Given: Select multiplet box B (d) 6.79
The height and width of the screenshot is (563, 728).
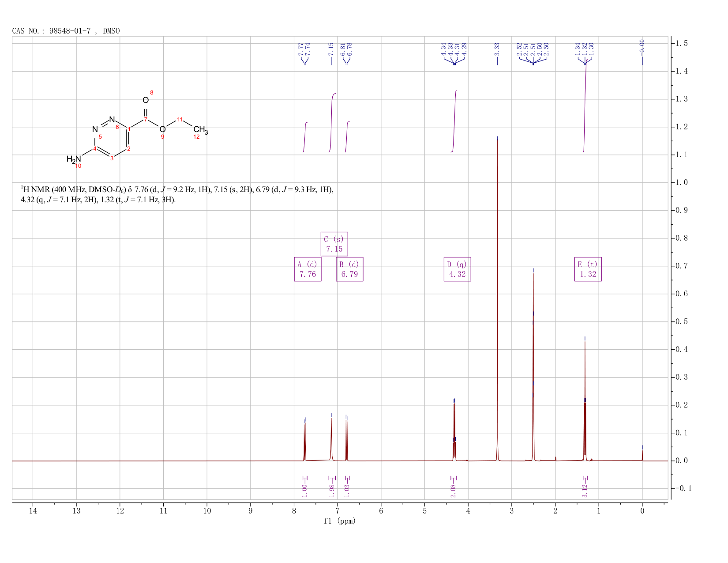Looking at the screenshot, I should (x=349, y=269).
